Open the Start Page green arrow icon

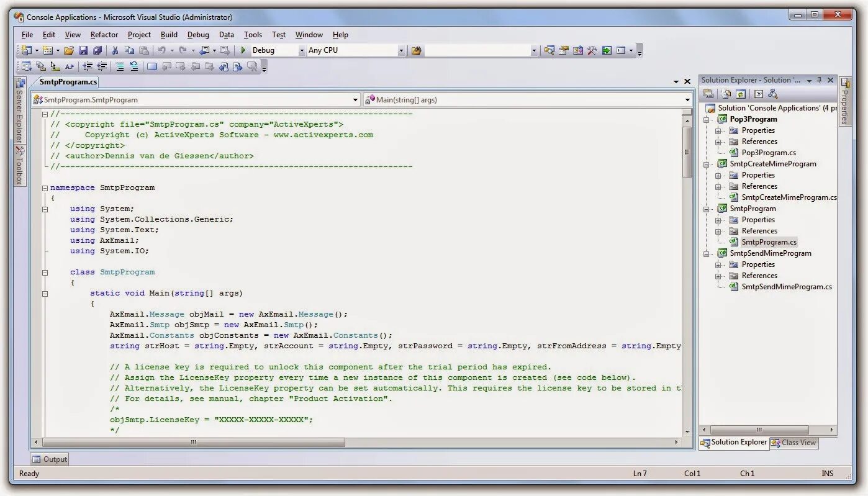[607, 50]
